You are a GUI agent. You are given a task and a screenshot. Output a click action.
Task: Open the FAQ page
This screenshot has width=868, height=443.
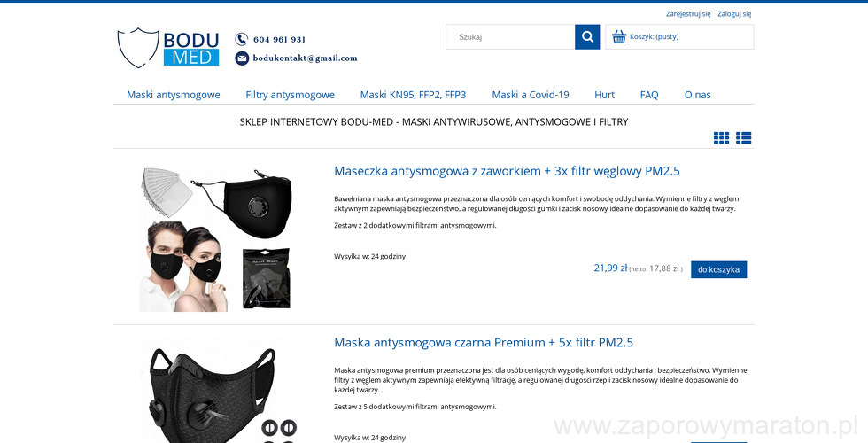[649, 95]
